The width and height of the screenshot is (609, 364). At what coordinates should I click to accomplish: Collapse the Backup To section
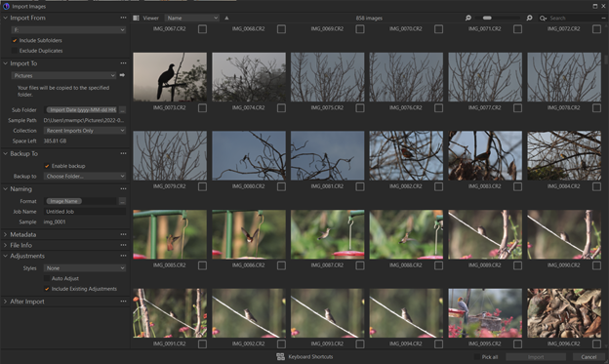(5, 153)
